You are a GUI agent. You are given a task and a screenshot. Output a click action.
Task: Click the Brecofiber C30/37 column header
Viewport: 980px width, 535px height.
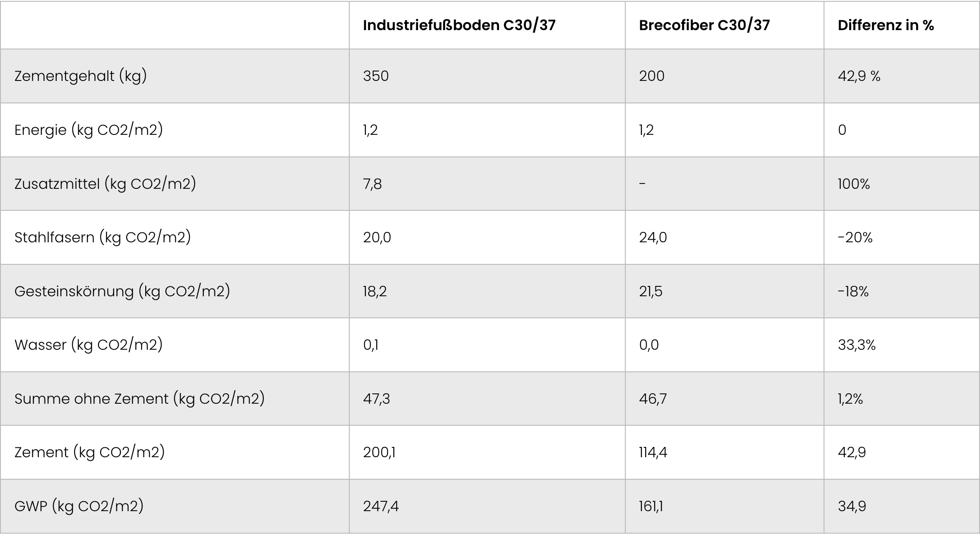tap(704, 26)
